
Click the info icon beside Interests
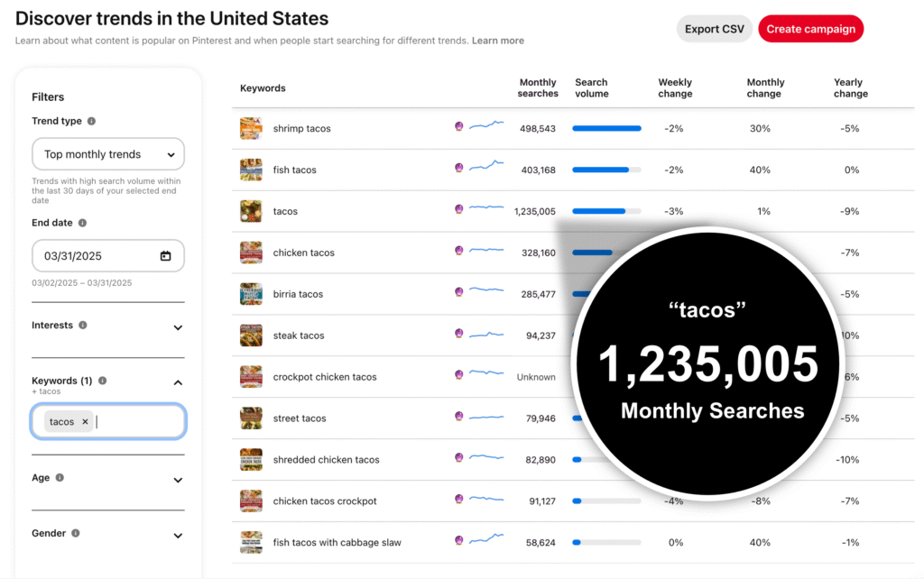click(83, 326)
